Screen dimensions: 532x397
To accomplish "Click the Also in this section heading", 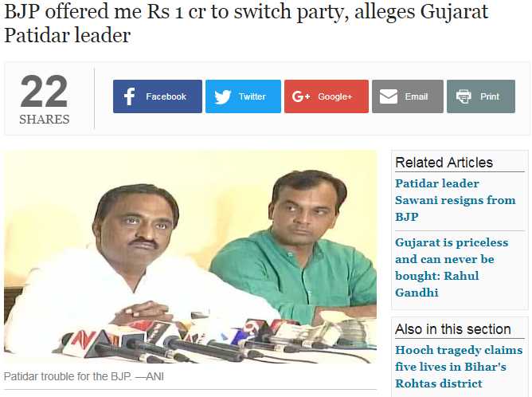I will tap(453, 329).
